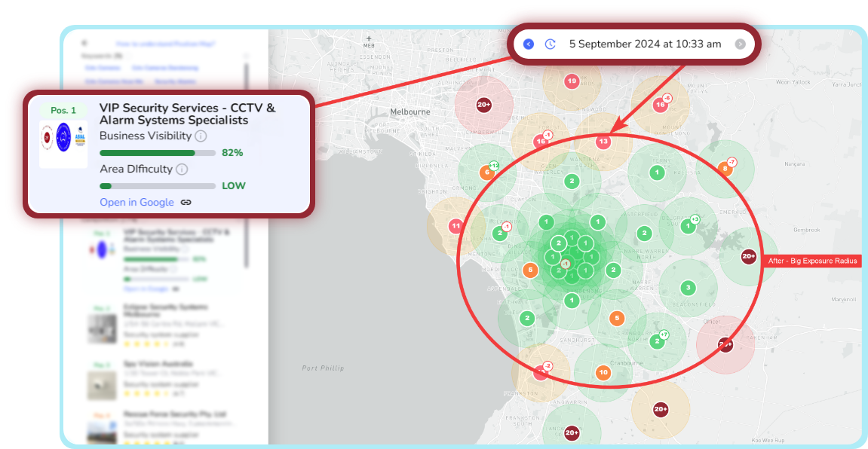Viewport: 868px width, 449px height.
Task: Click the 1 marker near Dandenong South
Action: pos(572,301)
